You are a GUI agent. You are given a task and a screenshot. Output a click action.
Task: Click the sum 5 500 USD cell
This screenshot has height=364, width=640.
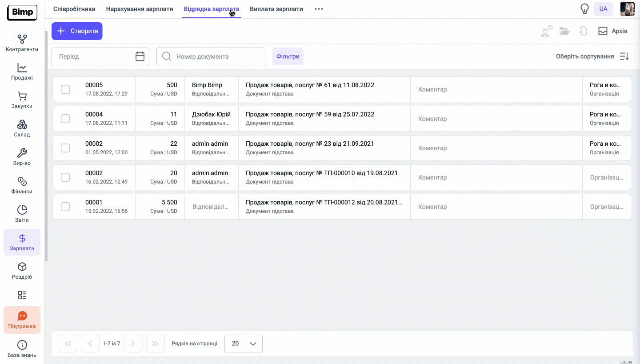[x=160, y=207]
